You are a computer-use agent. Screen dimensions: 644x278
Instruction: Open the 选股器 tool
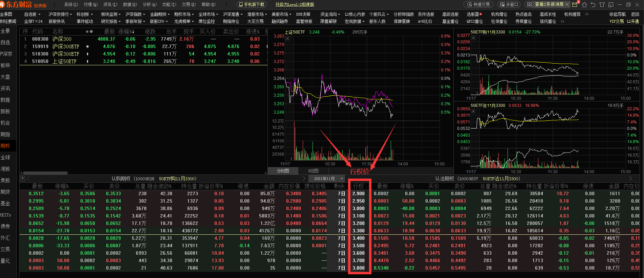tap(474, 14)
